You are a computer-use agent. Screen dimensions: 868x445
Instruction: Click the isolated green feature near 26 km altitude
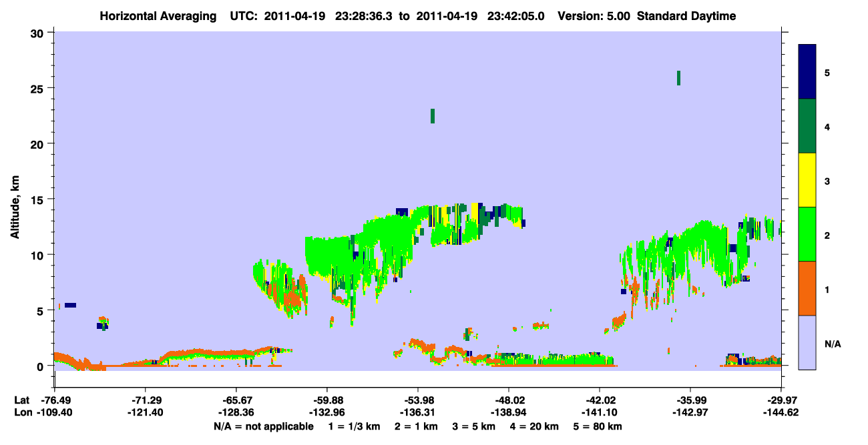678,78
